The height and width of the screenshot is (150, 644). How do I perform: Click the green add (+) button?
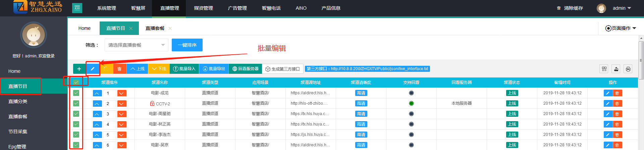click(79, 69)
